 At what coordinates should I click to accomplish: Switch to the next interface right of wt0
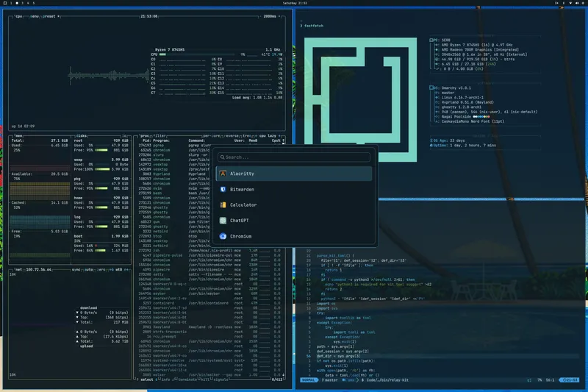[126, 270]
